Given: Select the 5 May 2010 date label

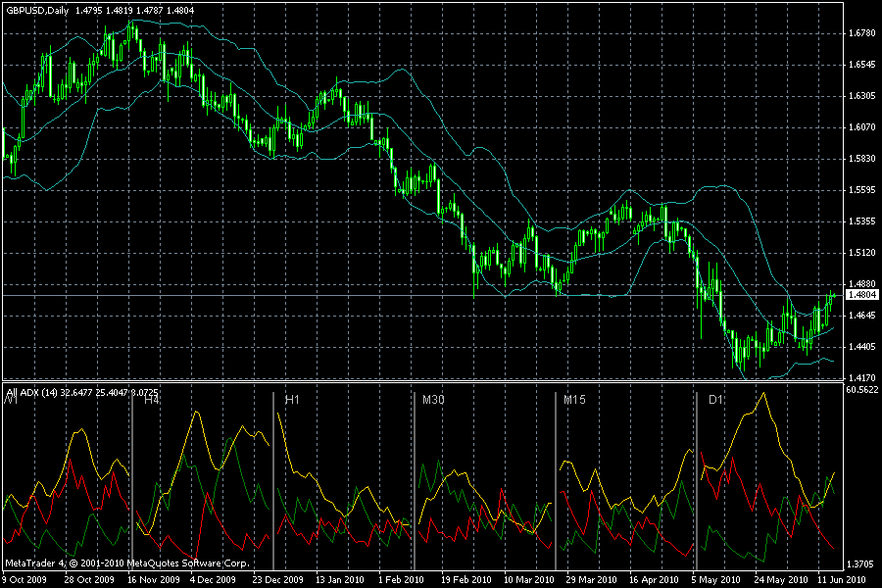Looking at the screenshot, I should click(x=715, y=579).
